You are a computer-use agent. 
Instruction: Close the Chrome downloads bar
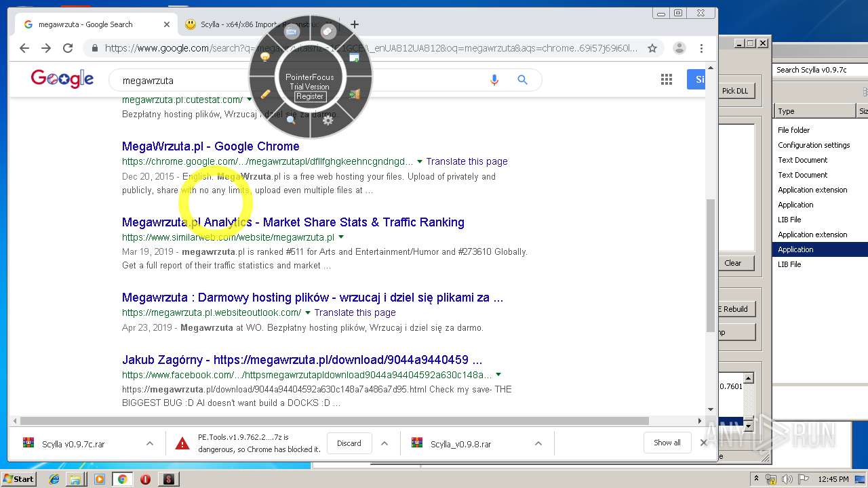[703, 443]
